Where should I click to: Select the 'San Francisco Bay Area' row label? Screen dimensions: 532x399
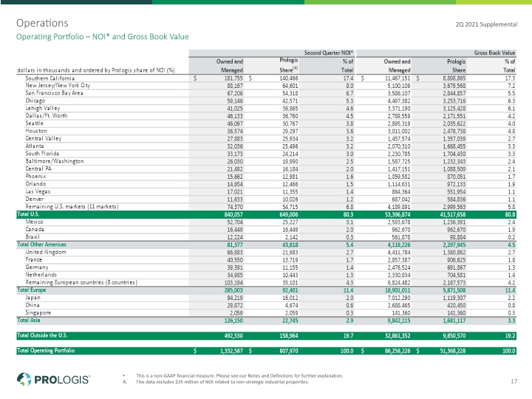coord(54,93)
